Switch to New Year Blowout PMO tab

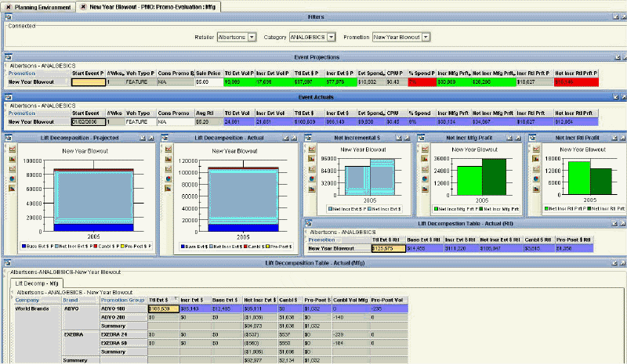click(x=152, y=7)
